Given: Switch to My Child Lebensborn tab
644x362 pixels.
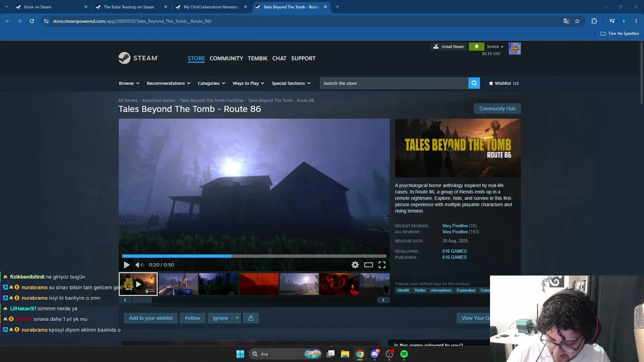Looking at the screenshot, I should (211, 7).
